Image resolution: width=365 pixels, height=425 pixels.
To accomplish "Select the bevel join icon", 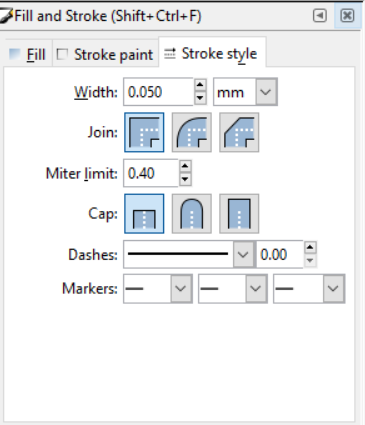I will [x=239, y=132].
